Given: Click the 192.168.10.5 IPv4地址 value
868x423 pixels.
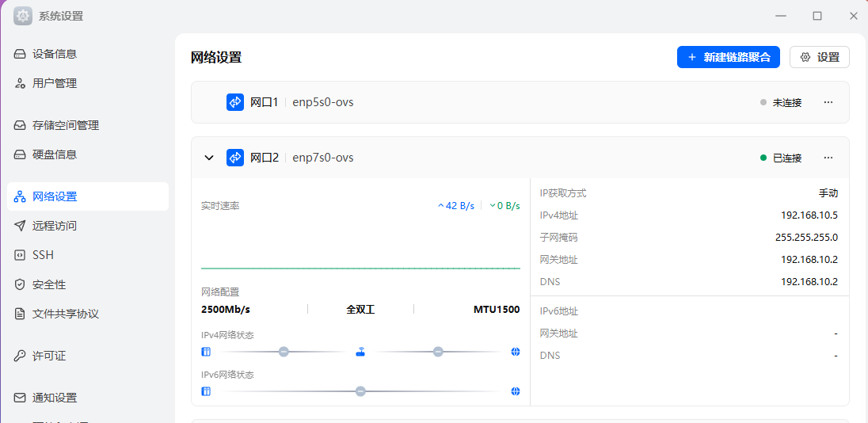Looking at the screenshot, I should [809, 215].
